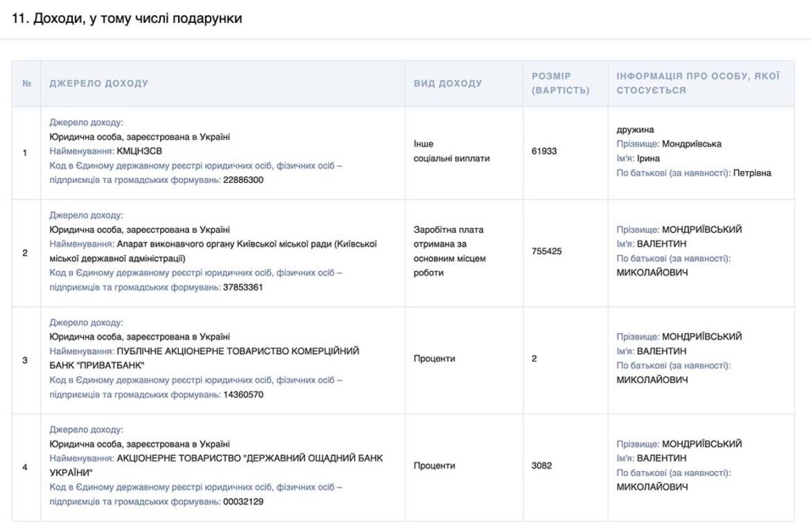This screenshot has height=532, width=811.
Task: Click the 'Заробітна плата' income type cell
Action: (x=448, y=251)
